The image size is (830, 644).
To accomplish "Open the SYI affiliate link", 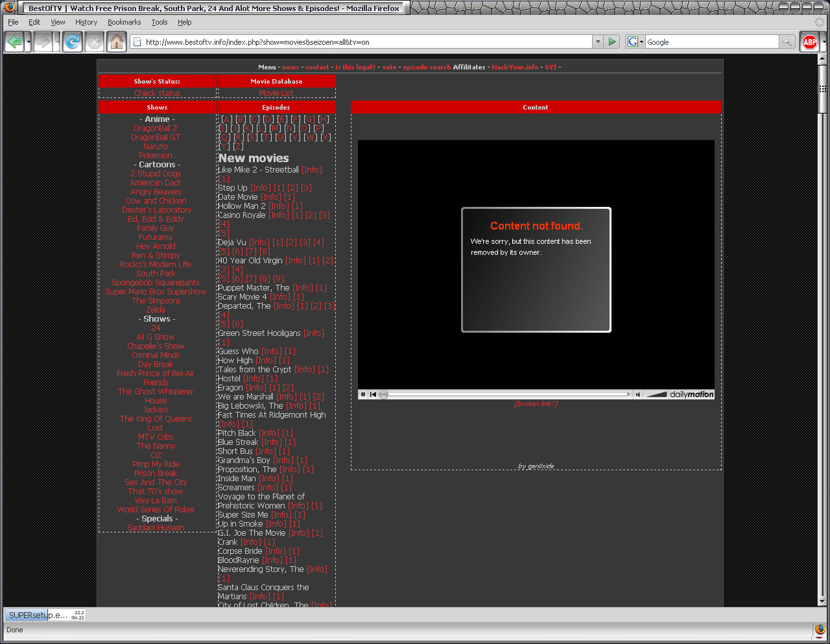I will [551, 67].
